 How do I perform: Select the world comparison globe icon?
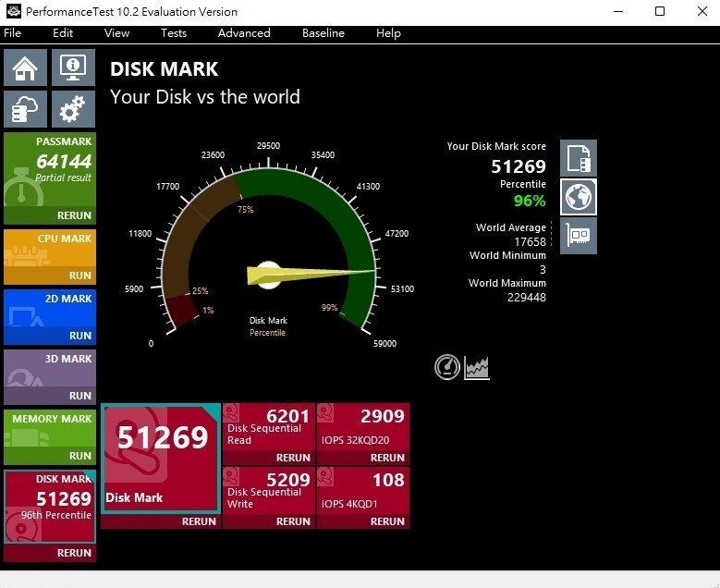point(579,197)
